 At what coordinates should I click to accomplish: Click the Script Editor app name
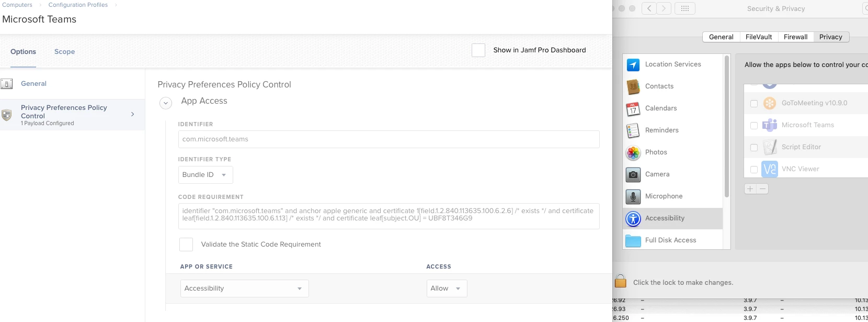click(x=801, y=147)
